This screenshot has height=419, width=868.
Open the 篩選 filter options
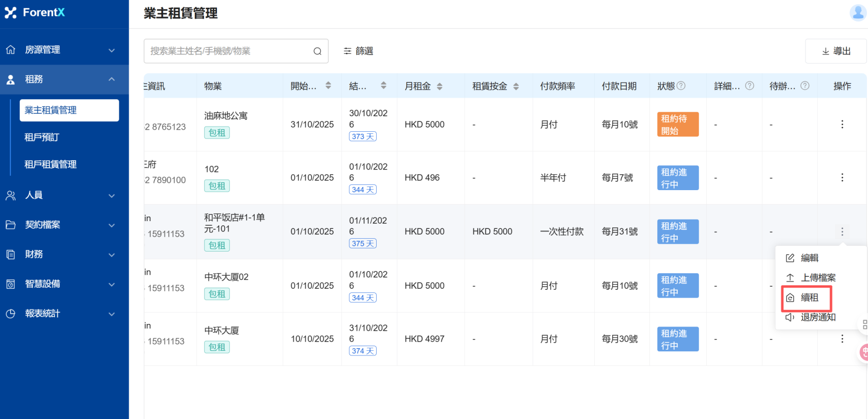[359, 51]
